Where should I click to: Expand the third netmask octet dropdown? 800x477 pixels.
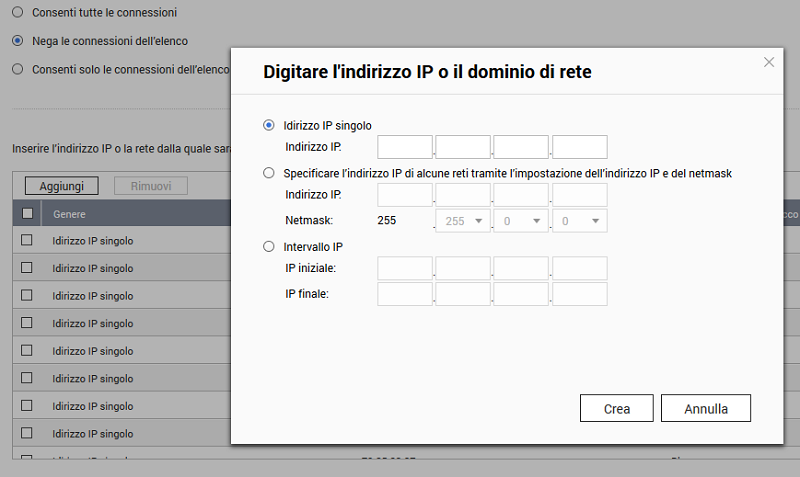[x=520, y=220]
